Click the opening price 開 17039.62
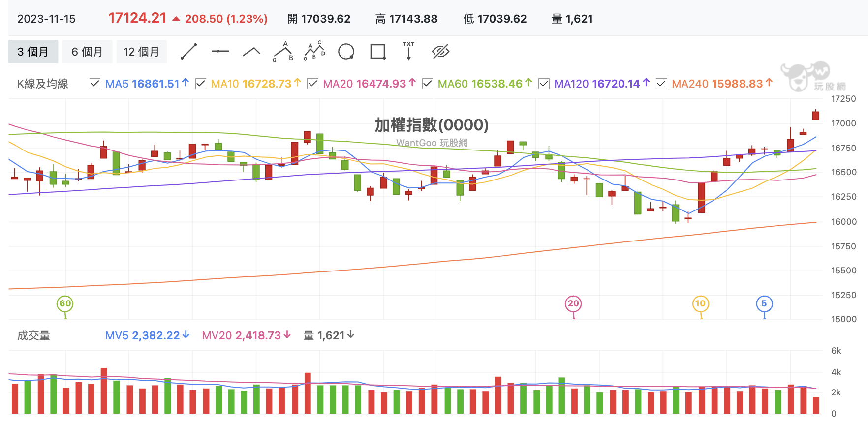 pyautogui.click(x=319, y=19)
